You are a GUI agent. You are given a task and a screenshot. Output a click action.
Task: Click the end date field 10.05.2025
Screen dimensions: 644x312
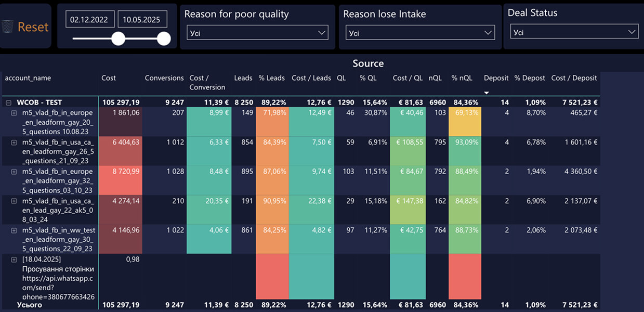[142, 20]
